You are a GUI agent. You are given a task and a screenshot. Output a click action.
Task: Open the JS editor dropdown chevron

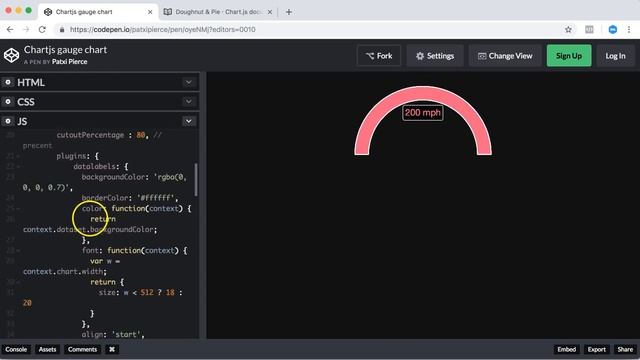(189, 121)
